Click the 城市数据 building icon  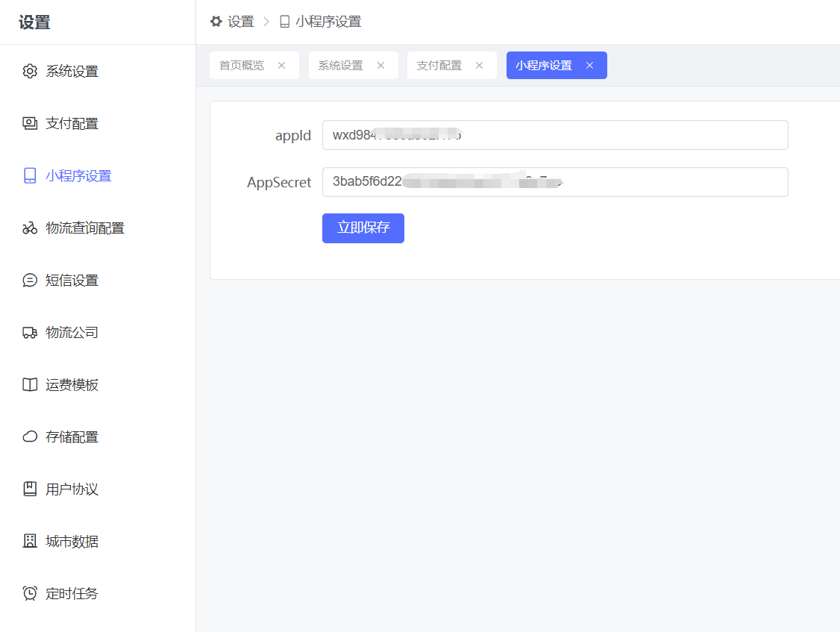[x=30, y=541]
